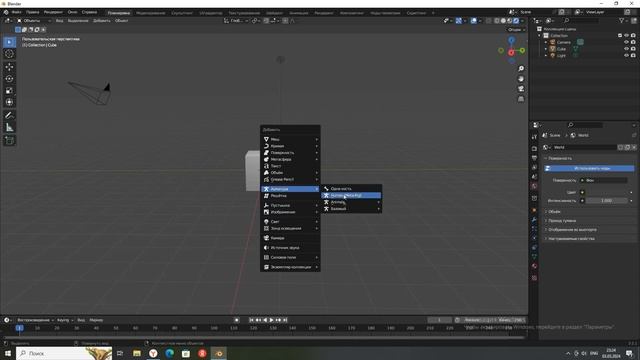
Task: Switch orthographic/perspective grid icon
Action: tap(521, 99)
